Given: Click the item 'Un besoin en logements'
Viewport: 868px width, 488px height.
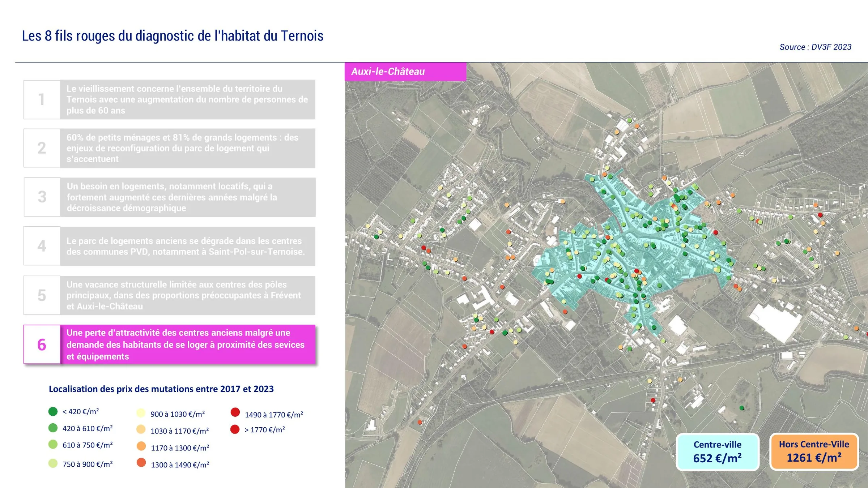Looking at the screenshot, I should [188, 197].
